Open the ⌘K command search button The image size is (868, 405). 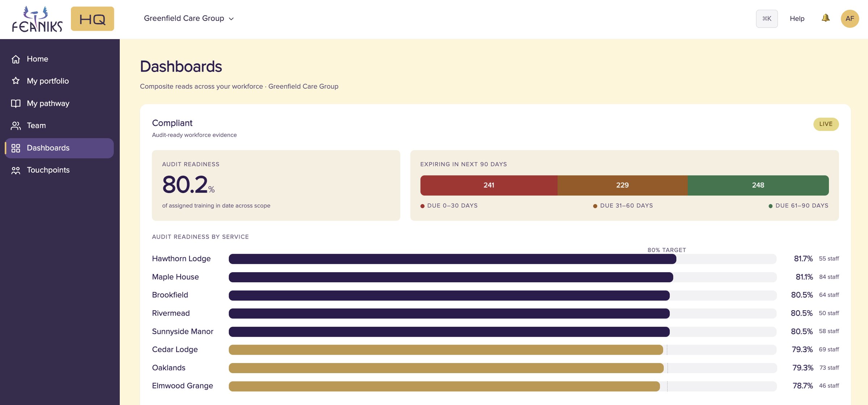[x=767, y=18]
